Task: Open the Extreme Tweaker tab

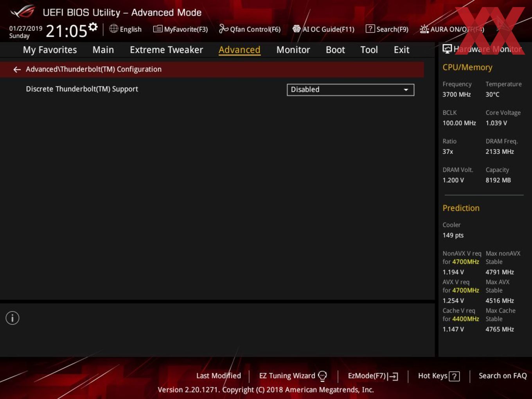Action: pos(166,50)
